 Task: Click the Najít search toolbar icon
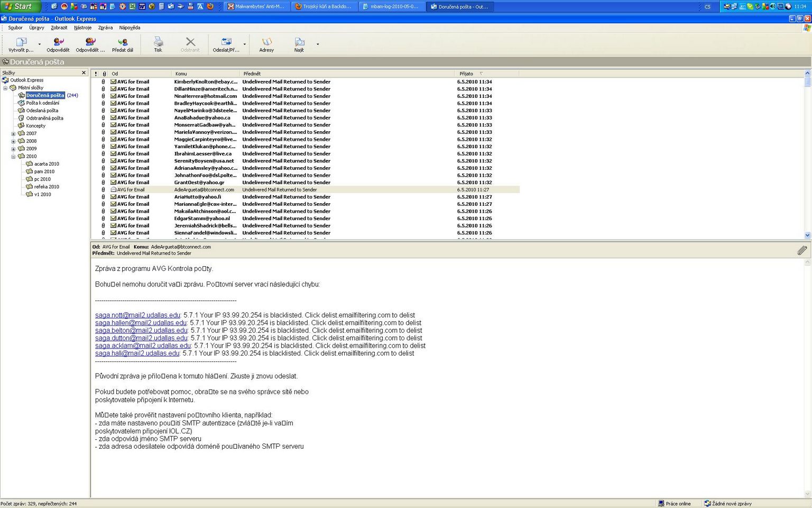pyautogui.click(x=299, y=42)
